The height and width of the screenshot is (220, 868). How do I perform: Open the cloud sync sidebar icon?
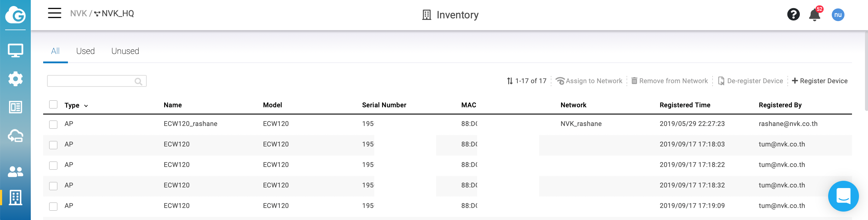[x=15, y=136]
